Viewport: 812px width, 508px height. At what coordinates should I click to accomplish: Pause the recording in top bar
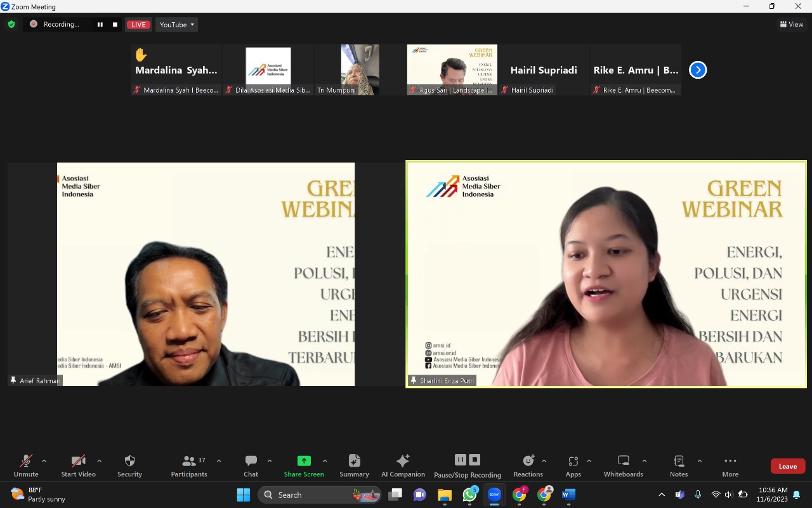click(x=100, y=25)
